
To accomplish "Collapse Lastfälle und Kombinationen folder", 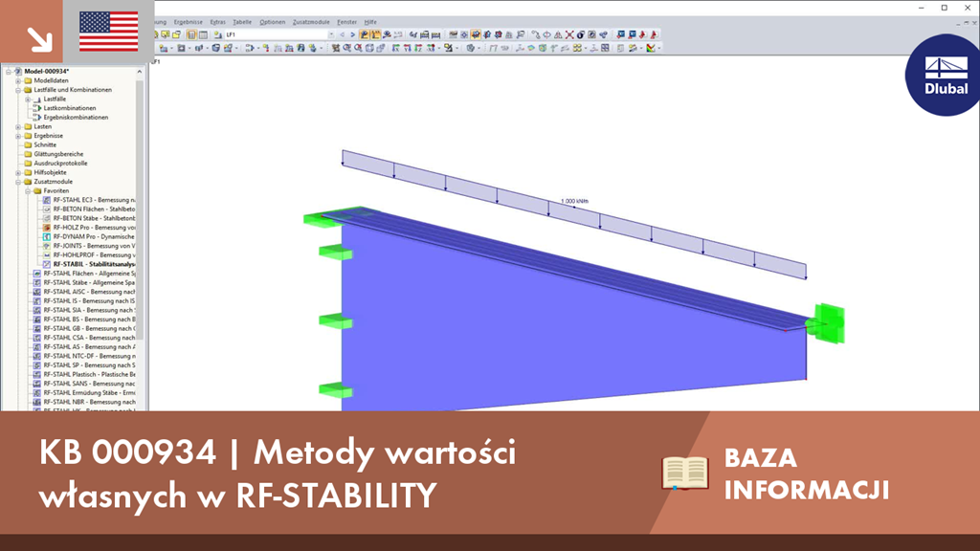I will tap(18, 90).
